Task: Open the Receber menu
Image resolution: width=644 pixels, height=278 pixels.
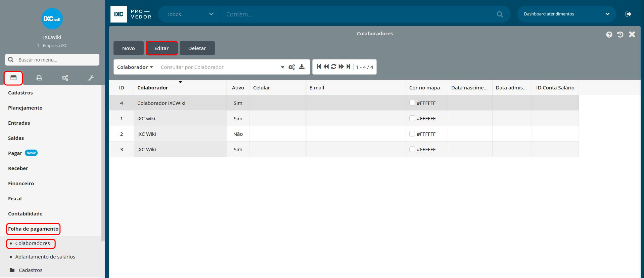Action: coord(18,168)
